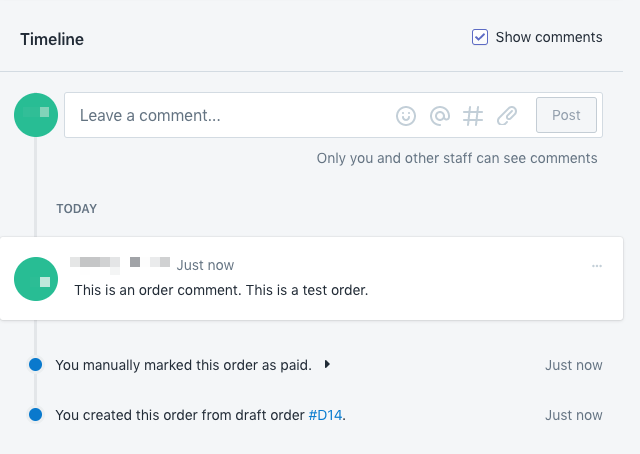Open the emoji picker in comment box
The height and width of the screenshot is (454, 640).
click(405, 116)
